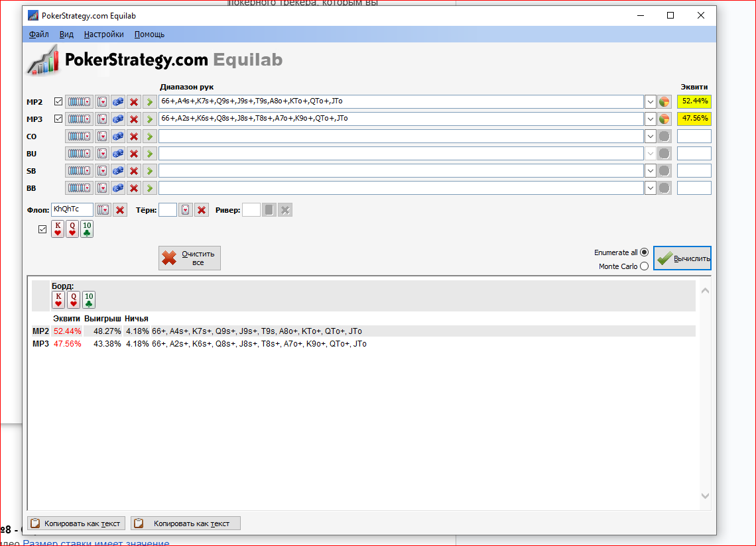Click green arrow in BU row

[150, 154]
